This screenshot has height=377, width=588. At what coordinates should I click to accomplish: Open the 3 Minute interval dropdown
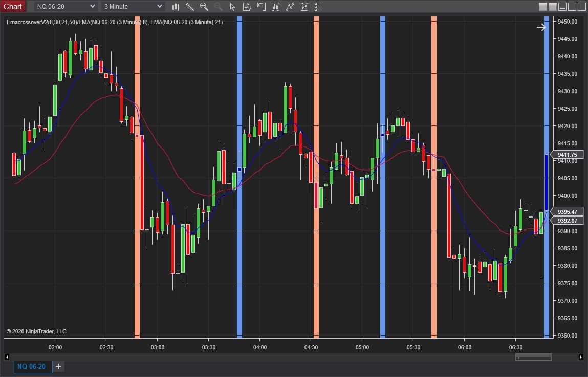tap(133, 6)
